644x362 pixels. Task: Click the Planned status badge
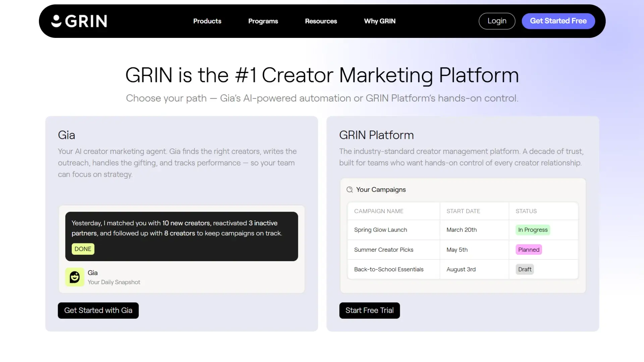528,249
